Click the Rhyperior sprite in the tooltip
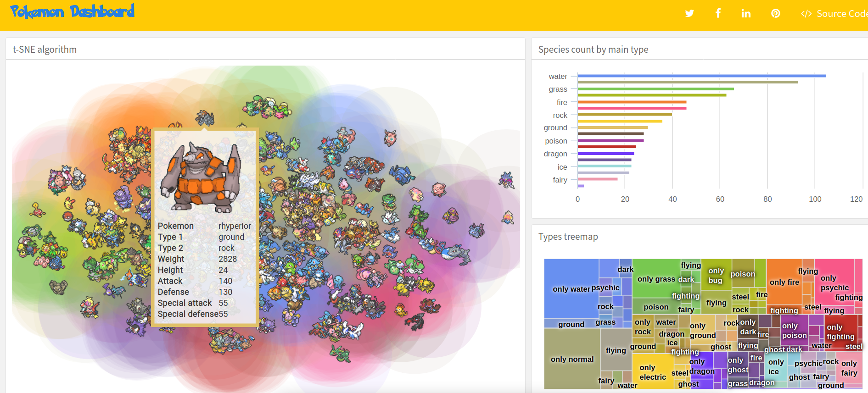 pyautogui.click(x=201, y=177)
